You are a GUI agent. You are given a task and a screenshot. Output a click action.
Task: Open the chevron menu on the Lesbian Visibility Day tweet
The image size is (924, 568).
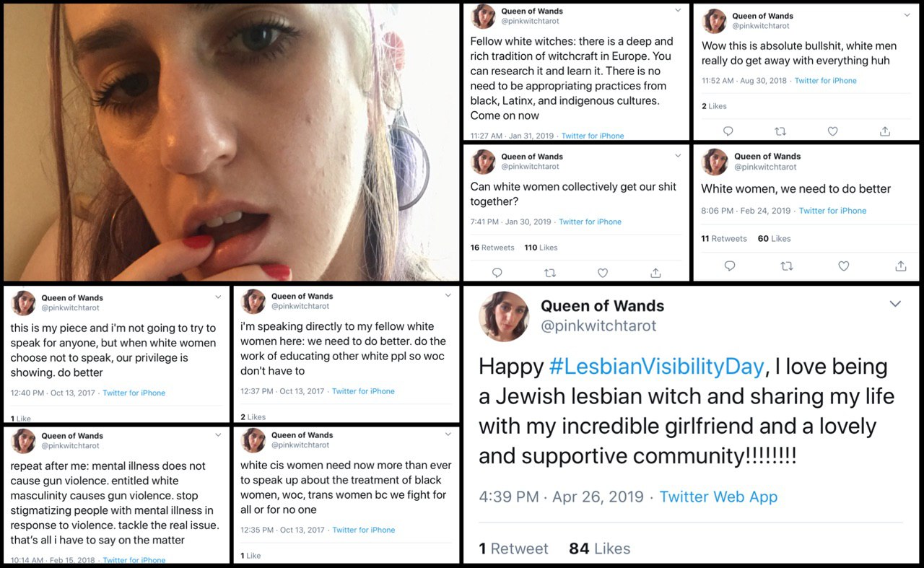[895, 304]
